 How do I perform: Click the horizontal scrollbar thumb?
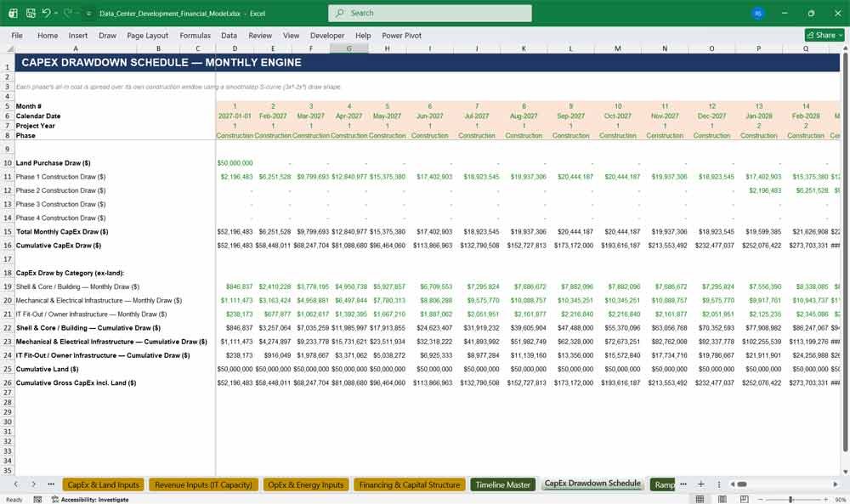click(742, 484)
